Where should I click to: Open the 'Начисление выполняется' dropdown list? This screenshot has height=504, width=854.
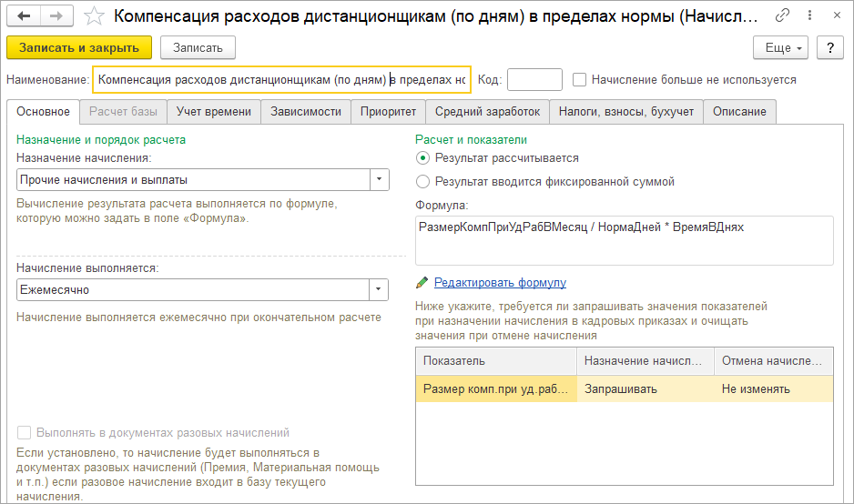(x=380, y=290)
